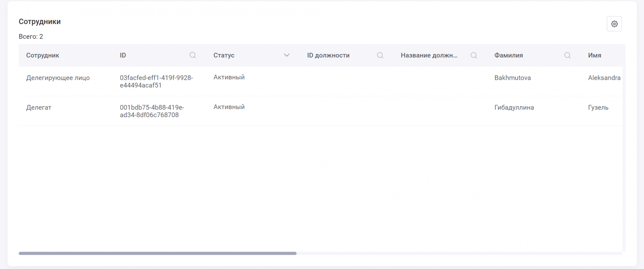Click the Активный status of Делегат row
Image resolution: width=644 pixels, height=269 pixels.
click(229, 107)
